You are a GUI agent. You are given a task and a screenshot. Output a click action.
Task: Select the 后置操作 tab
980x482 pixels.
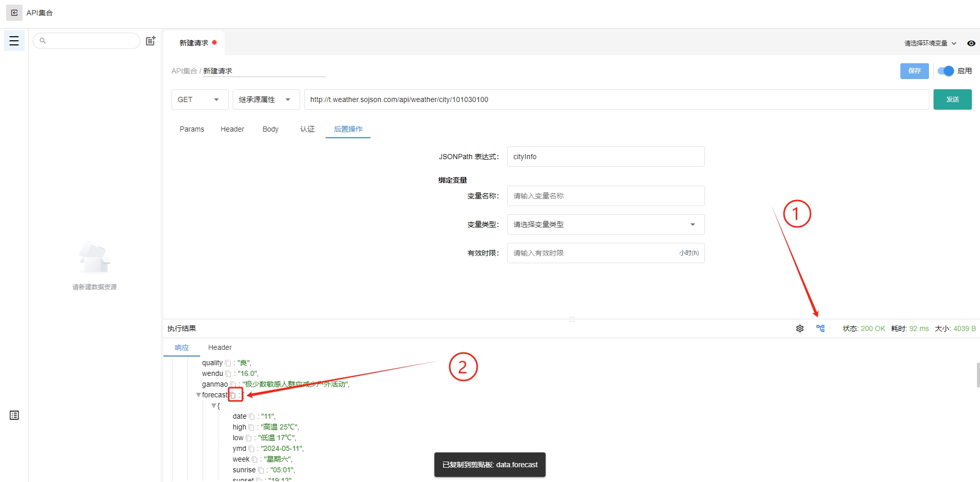click(348, 129)
